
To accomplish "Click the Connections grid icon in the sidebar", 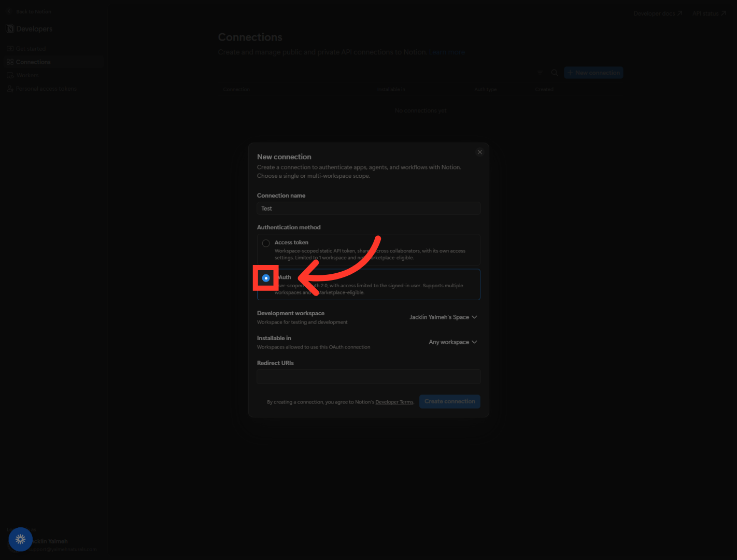I will 10,62.
